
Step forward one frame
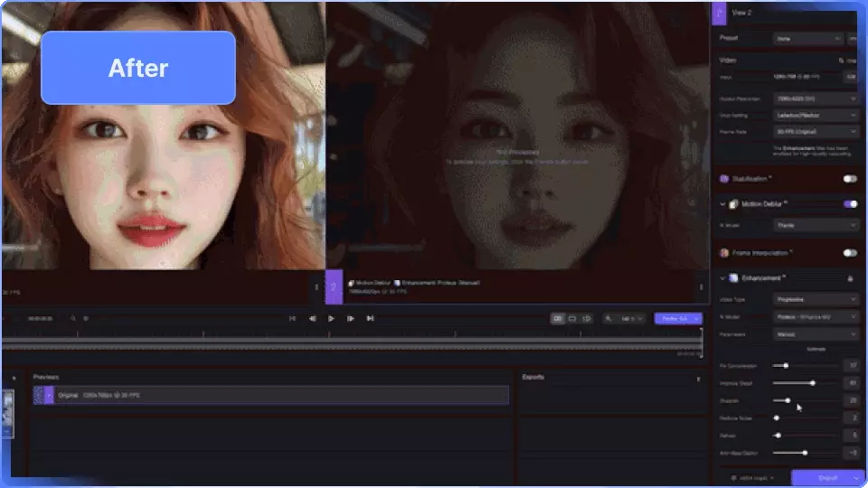[351, 319]
